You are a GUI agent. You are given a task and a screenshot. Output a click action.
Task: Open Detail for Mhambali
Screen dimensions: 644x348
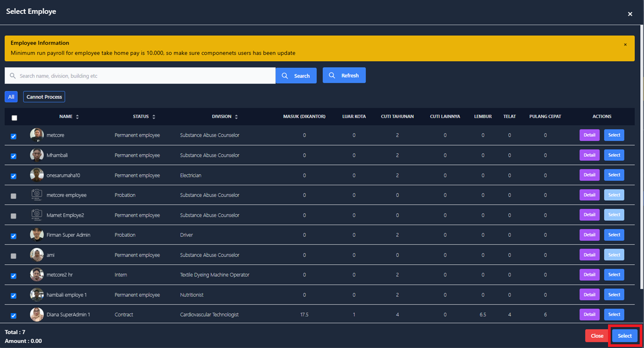pyautogui.click(x=589, y=155)
